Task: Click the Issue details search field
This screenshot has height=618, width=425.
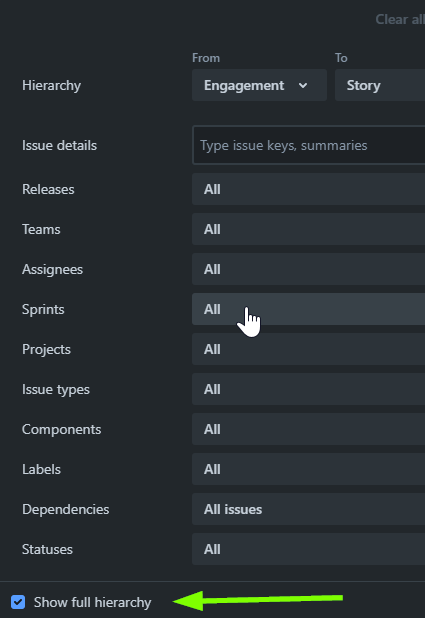Action: (309, 145)
